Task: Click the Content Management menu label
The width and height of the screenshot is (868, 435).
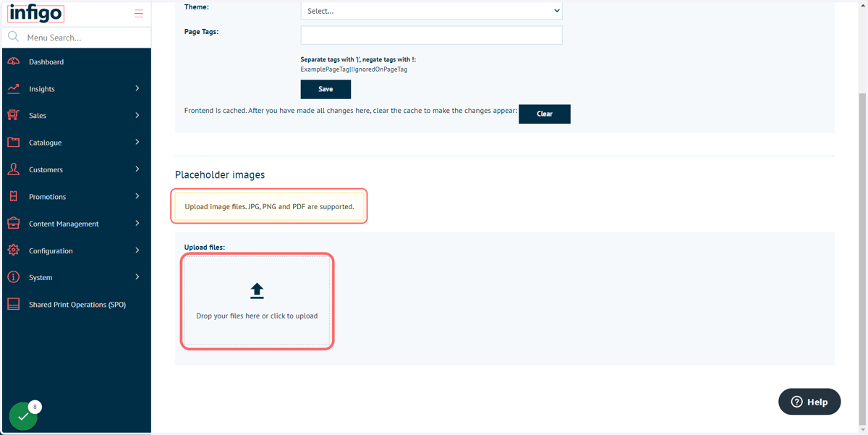Action: tap(64, 224)
